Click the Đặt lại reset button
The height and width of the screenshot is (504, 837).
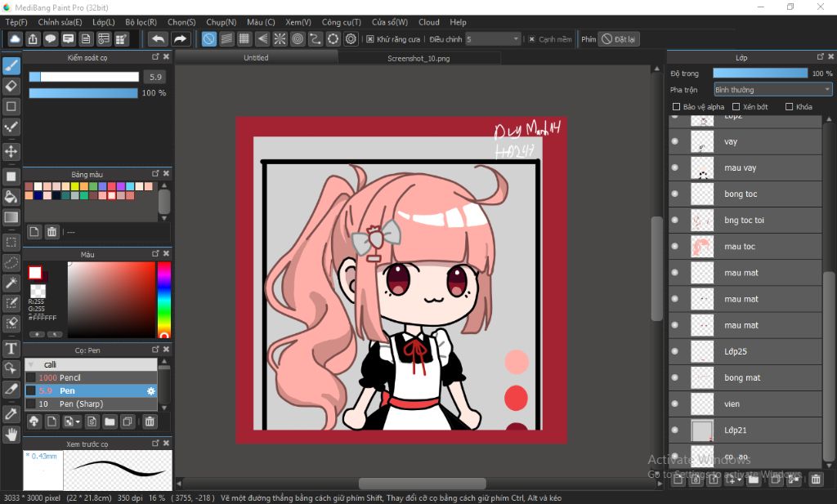click(619, 39)
